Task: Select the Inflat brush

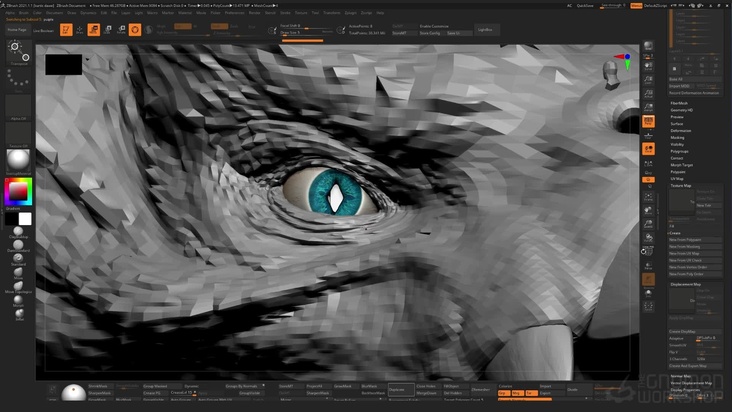Action: click(18, 314)
